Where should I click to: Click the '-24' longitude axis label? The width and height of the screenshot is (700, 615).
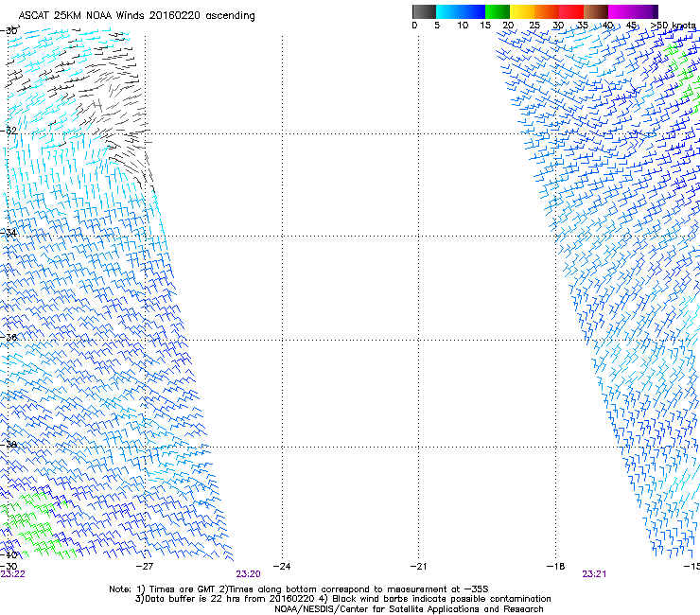pyautogui.click(x=282, y=567)
